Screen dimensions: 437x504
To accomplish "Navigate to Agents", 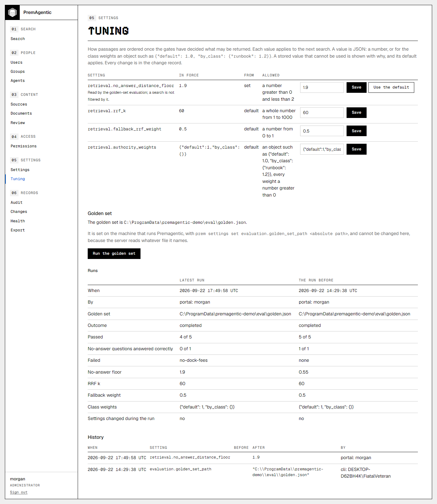I will tap(18, 81).
